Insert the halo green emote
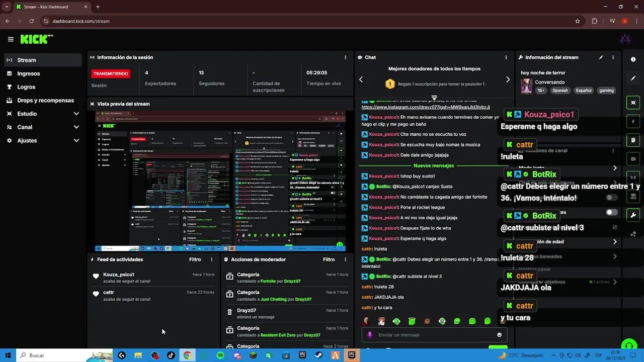Viewport: 644px width, 362px height. coord(412,321)
